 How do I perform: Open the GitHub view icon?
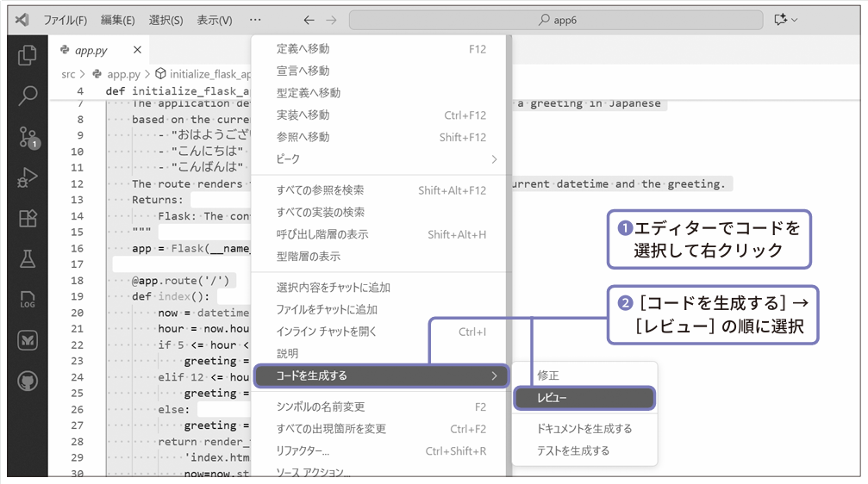pyautogui.click(x=27, y=381)
